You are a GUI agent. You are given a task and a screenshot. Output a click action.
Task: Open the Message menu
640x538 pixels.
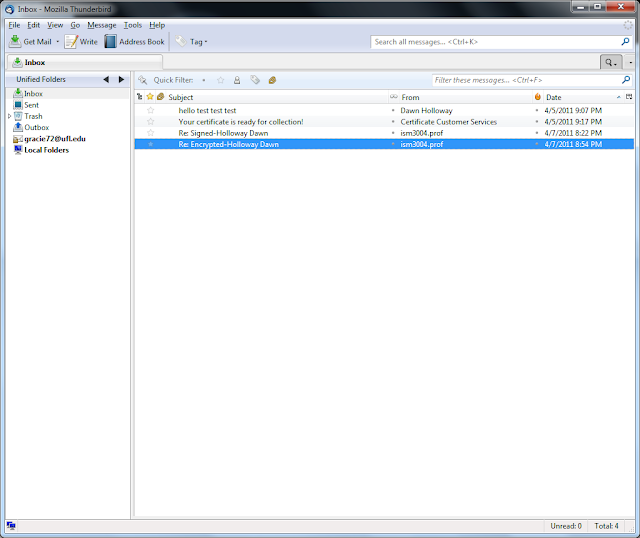pyautogui.click(x=102, y=25)
